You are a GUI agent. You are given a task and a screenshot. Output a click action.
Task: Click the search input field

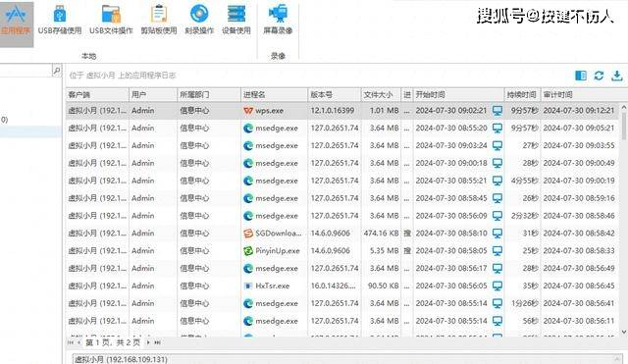click(x=26, y=71)
